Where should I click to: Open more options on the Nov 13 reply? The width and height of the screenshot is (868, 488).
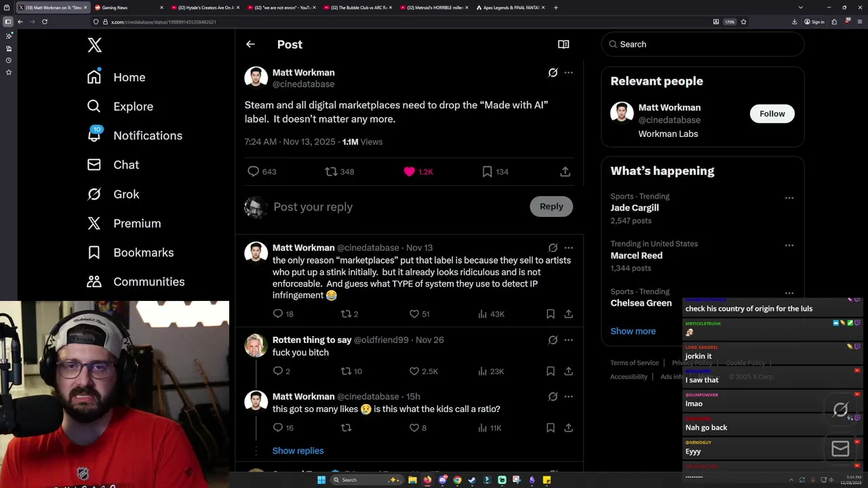coord(568,247)
